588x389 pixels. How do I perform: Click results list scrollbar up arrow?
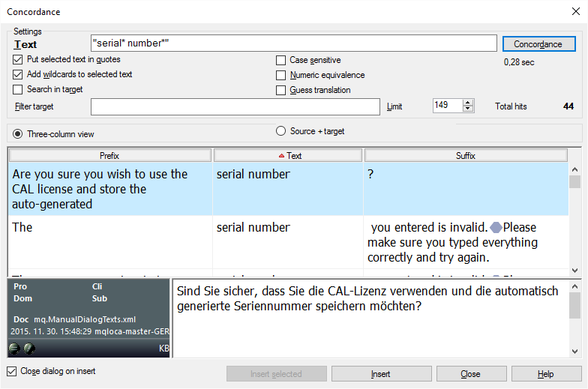[x=574, y=169]
